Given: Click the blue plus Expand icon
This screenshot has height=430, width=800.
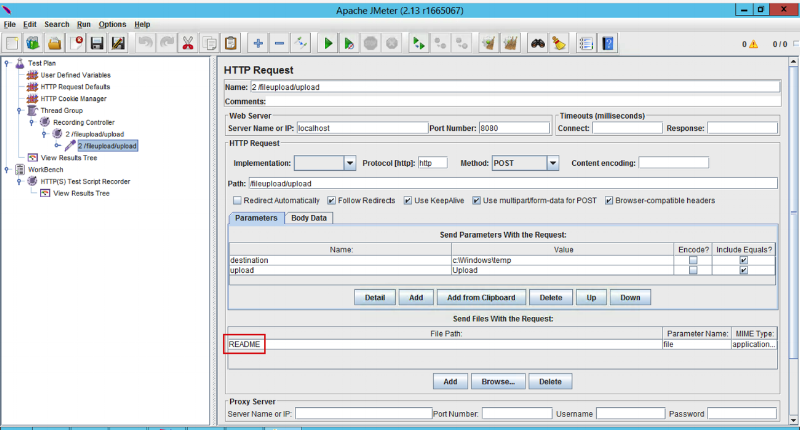Looking at the screenshot, I should [x=258, y=43].
